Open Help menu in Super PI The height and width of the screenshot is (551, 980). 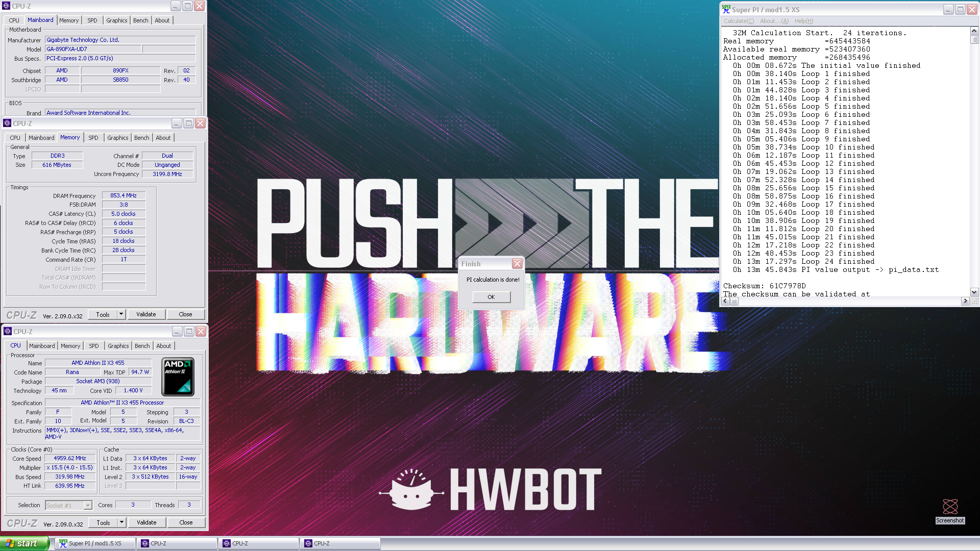click(803, 21)
